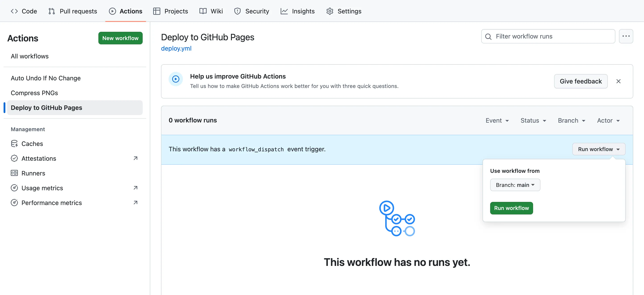Open Performance metrics external link arrow

tap(136, 203)
